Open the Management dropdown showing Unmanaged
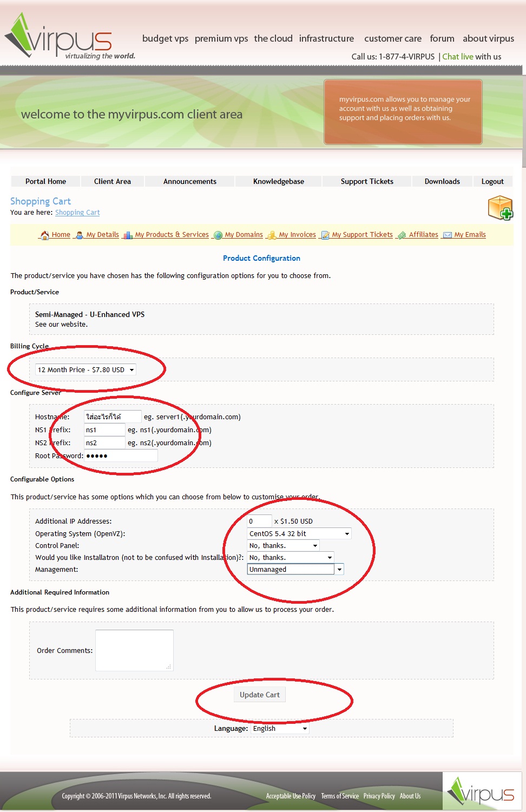526x812 pixels. click(295, 569)
